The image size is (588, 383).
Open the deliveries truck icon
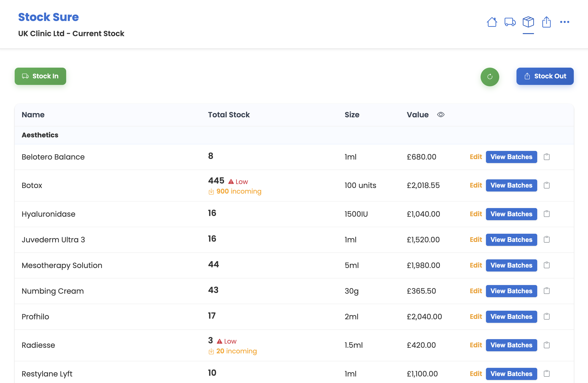510,22
